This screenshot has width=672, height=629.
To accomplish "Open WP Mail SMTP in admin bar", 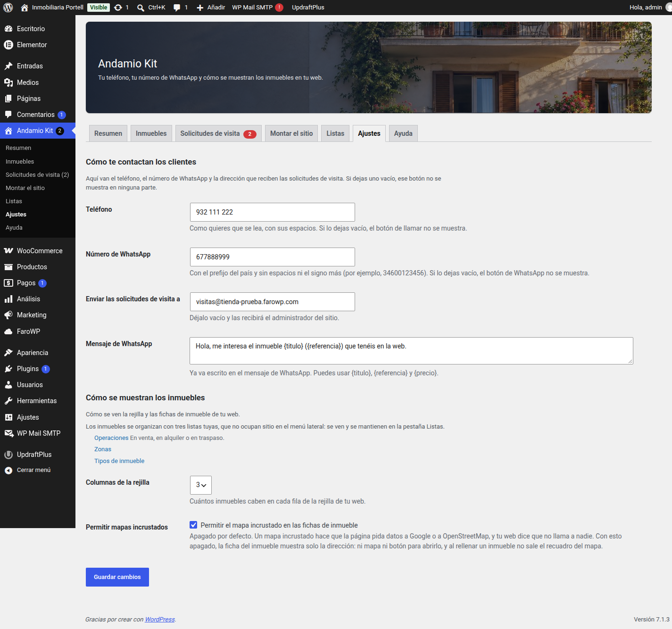I will click(257, 8).
